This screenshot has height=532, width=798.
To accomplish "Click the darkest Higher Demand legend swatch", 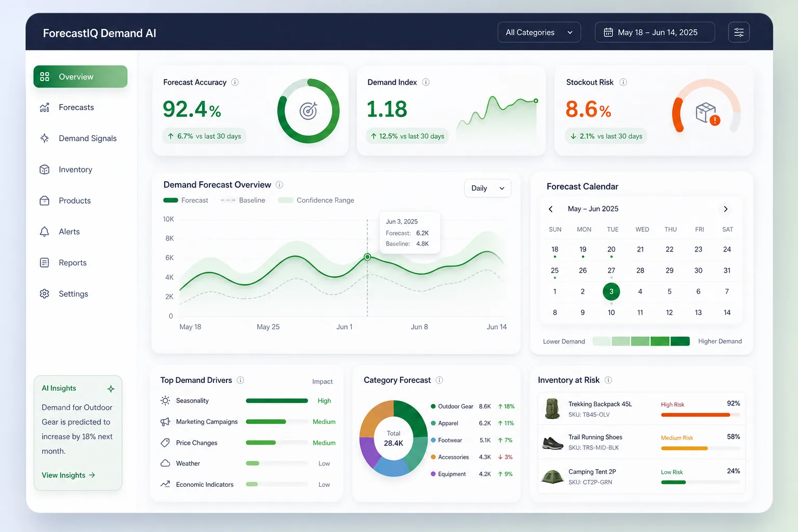I will [x=680, y=341].
